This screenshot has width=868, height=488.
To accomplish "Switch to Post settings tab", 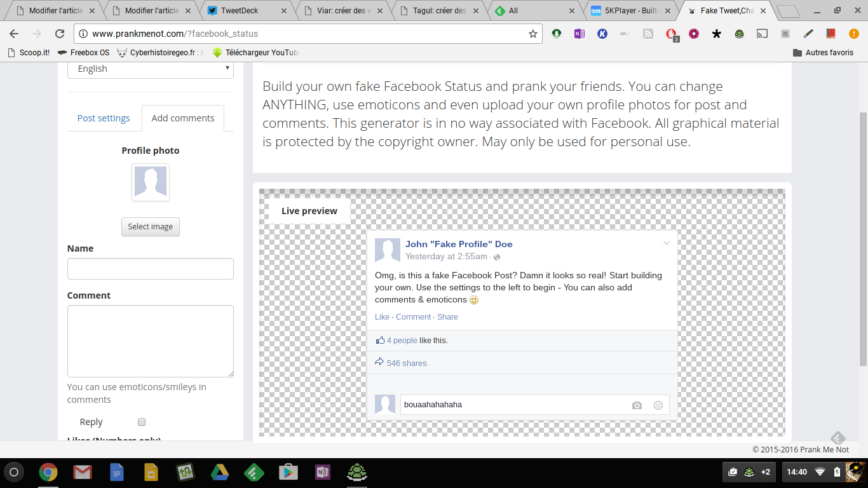I will click(x=104, y=118).
